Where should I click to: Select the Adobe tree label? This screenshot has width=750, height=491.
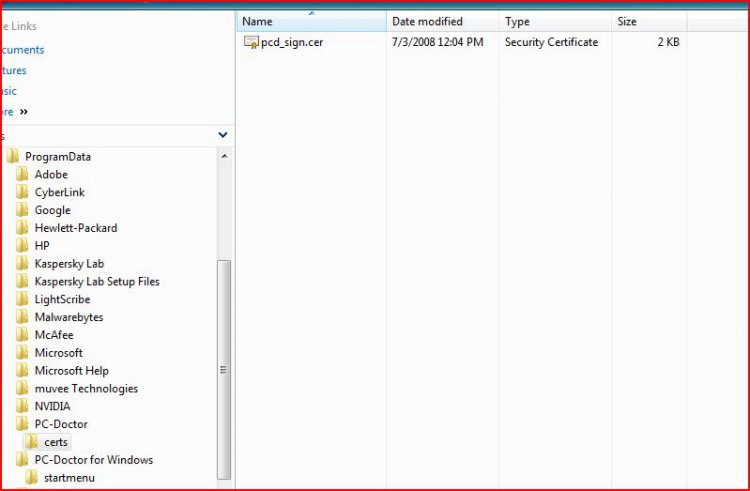point(51,174)
